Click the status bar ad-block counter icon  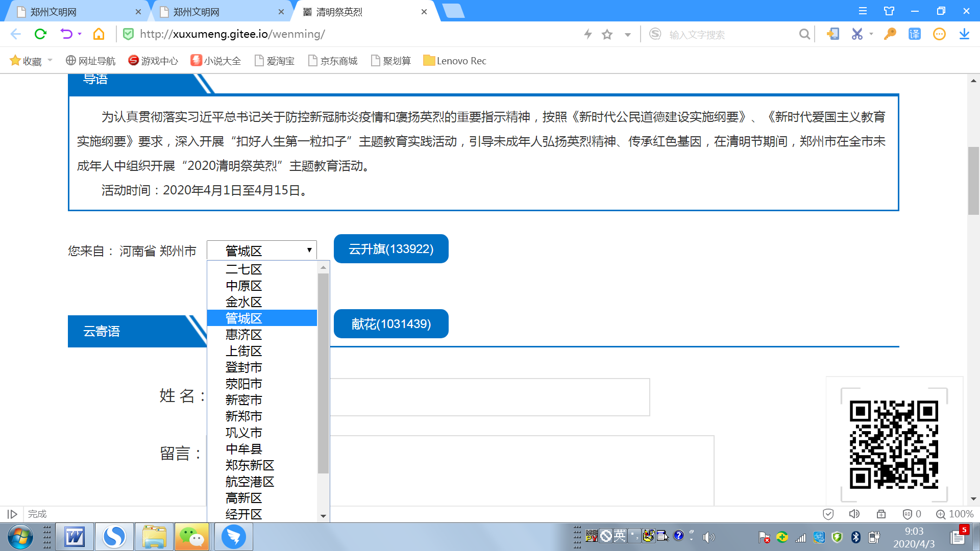pyautogui.click(x=912, y=514)
